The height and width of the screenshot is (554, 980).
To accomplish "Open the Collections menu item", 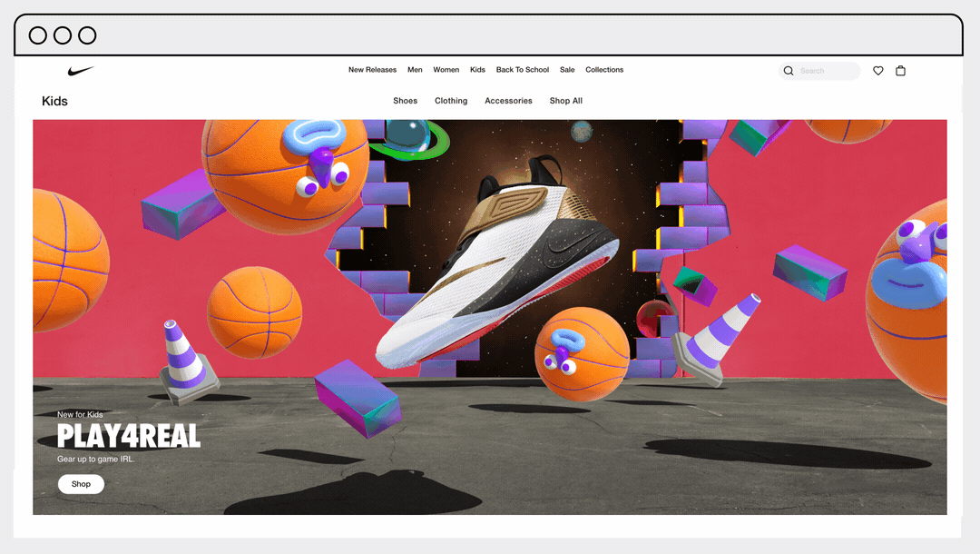I will [604, 70].
